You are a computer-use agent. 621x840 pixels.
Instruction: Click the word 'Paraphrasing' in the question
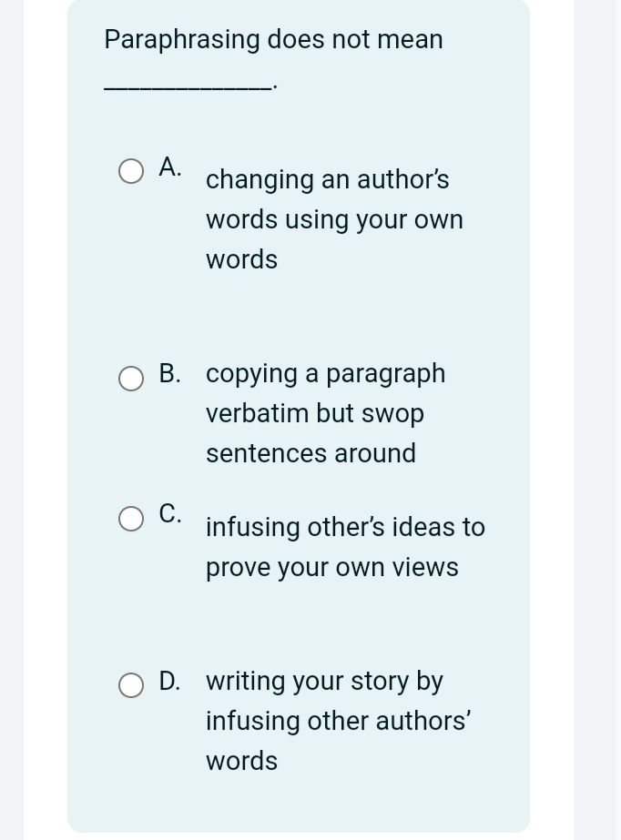click(181, 40)
